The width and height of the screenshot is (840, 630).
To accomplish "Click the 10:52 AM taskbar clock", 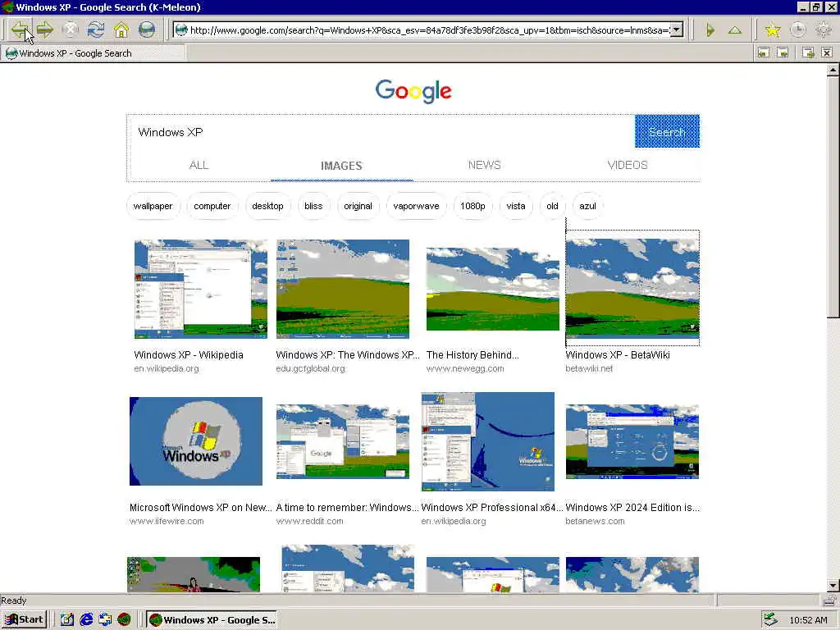I will click(808, 620).
